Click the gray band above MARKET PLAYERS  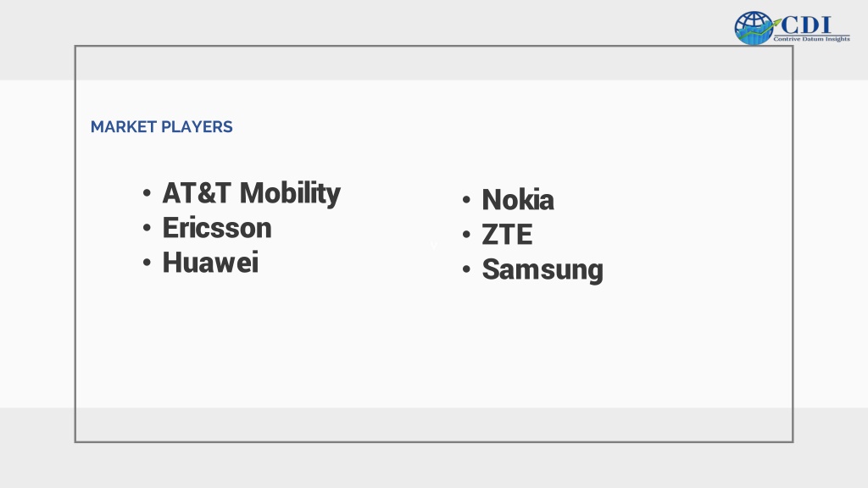pos(434,64)
